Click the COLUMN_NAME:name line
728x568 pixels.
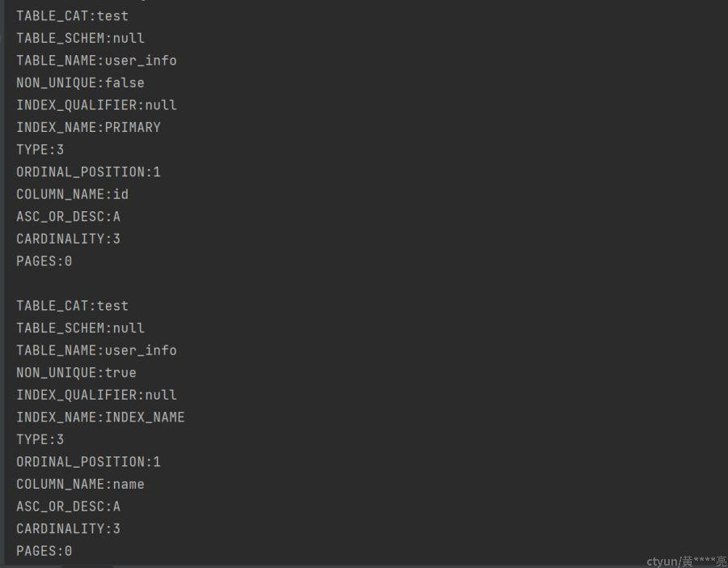coord(80,484)
